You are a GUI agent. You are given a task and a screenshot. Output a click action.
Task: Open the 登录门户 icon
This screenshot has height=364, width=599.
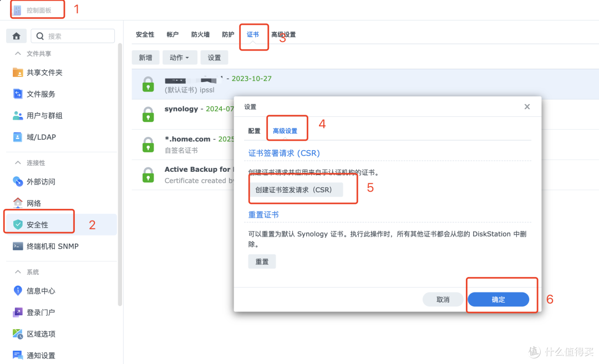tap(18, 312)
